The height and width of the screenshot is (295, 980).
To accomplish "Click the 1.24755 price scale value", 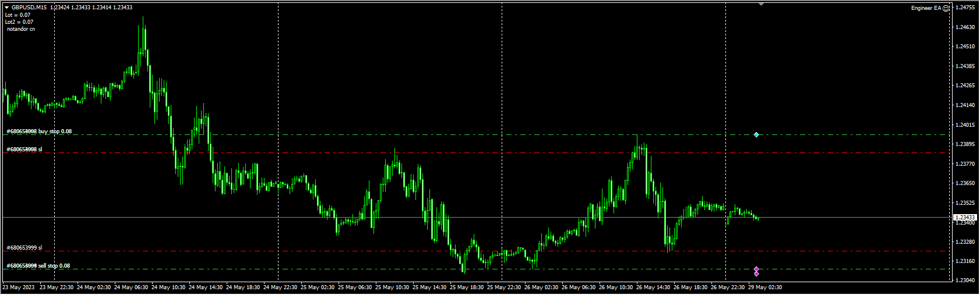I will pyautogui.click(x=965, y=8).
